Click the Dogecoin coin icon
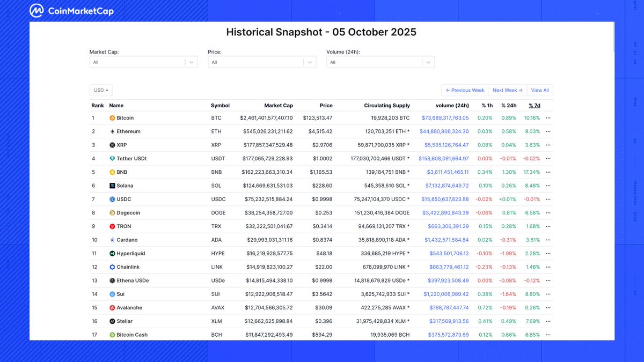Image resolution: width=644 pixels, height=362 pixels. tap(112, 213)
